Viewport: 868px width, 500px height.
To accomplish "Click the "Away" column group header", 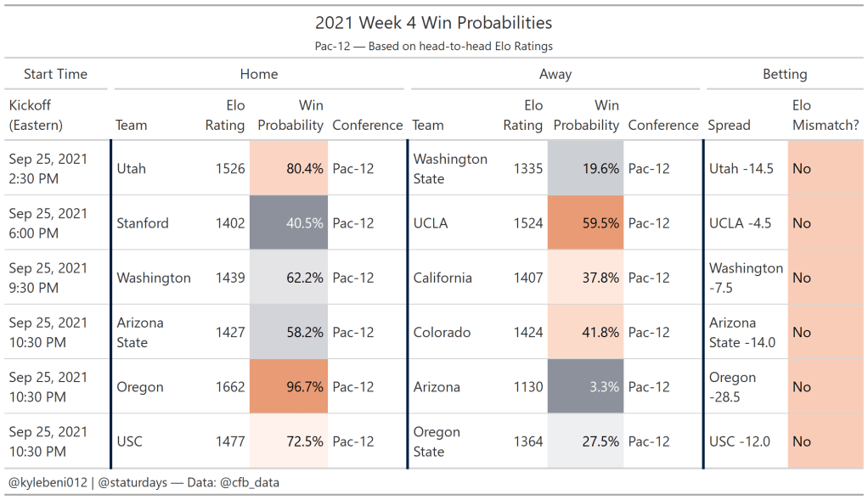I will pos(555,74).
